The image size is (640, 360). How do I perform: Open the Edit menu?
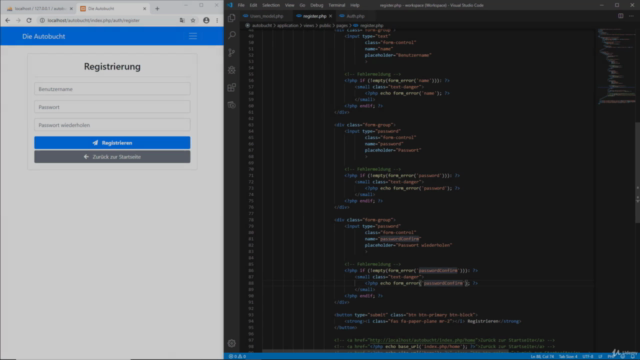[253, 5]
